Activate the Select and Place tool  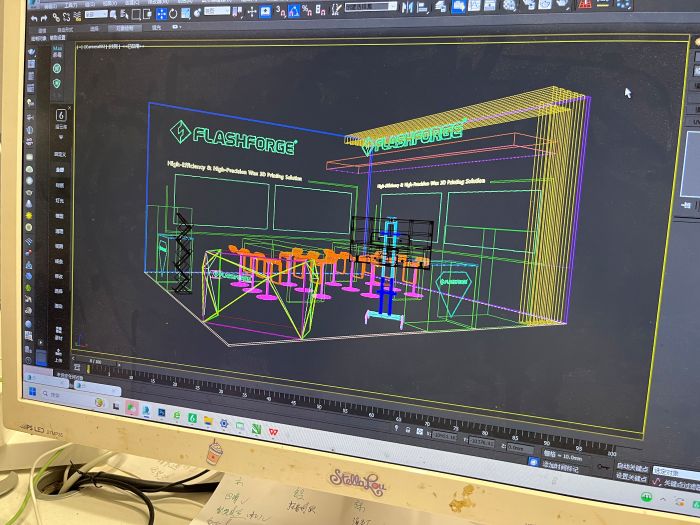197,13
